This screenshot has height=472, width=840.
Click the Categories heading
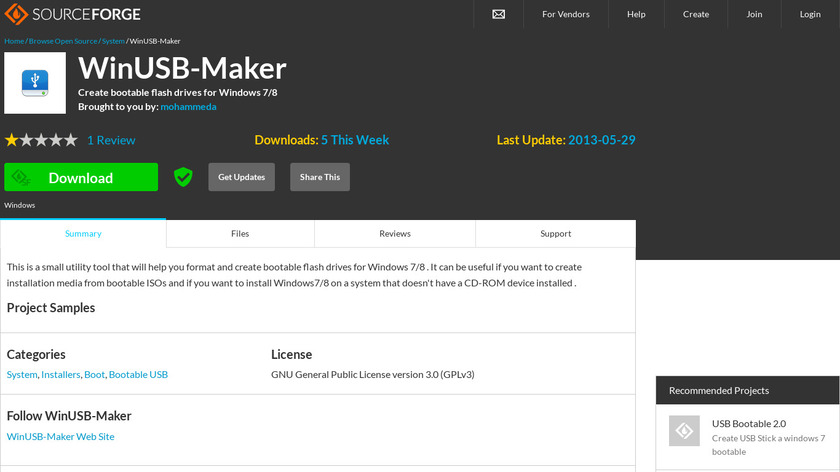tap(36, 354)
